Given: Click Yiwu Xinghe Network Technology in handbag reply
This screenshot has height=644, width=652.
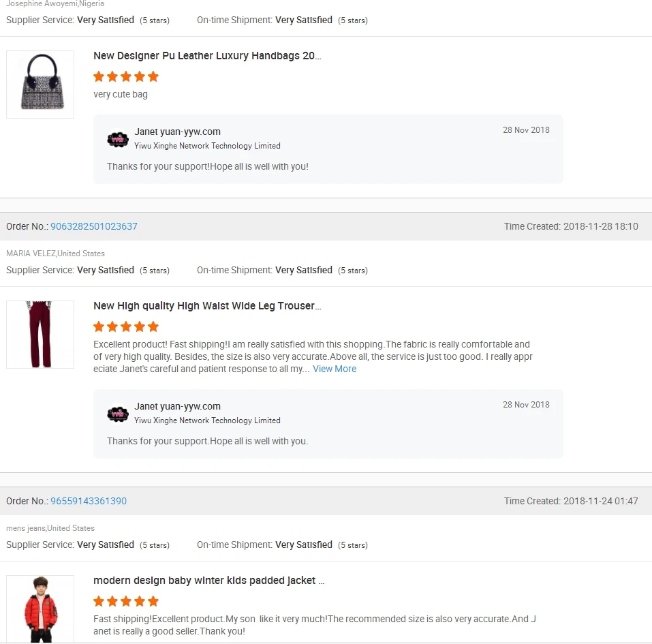Looking at the screenshot, I should pos(207,146).
